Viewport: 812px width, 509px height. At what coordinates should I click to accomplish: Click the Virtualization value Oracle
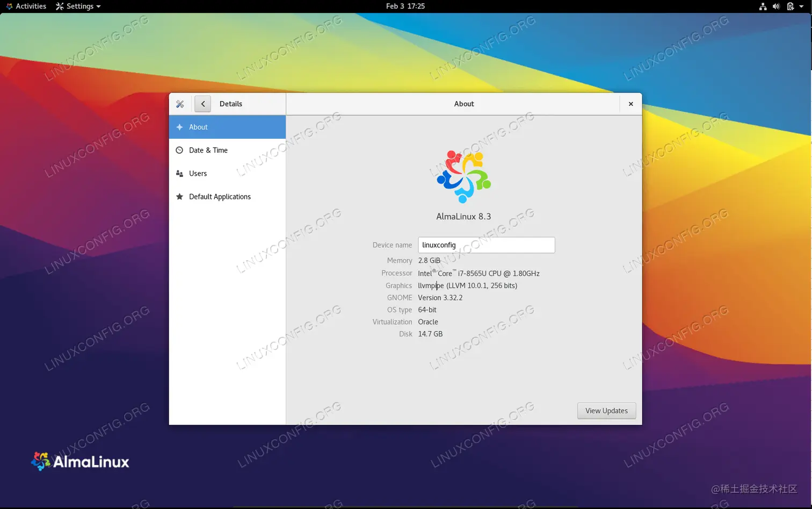(428, 322)
